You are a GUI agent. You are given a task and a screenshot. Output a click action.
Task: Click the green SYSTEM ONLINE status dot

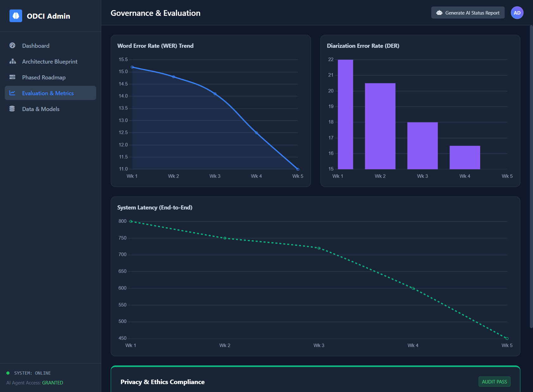[8, 373]
